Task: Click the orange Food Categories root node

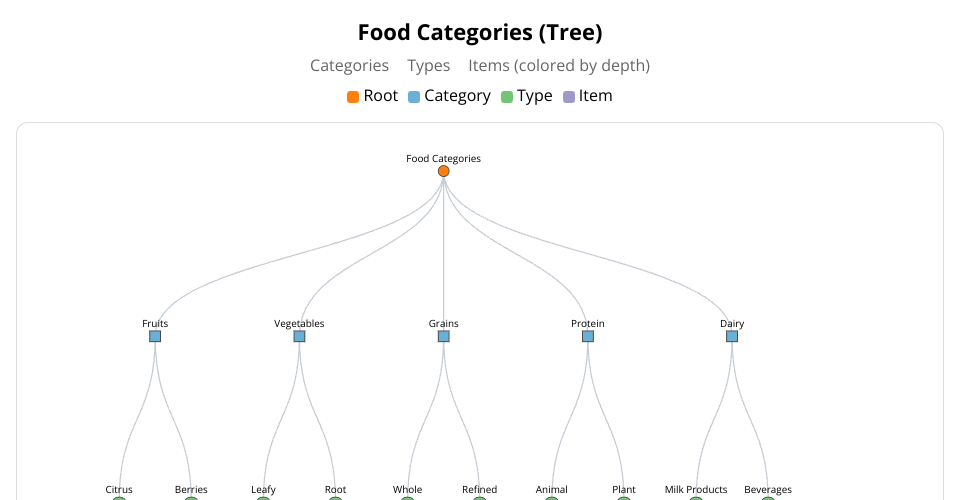Action: [443, 171]
